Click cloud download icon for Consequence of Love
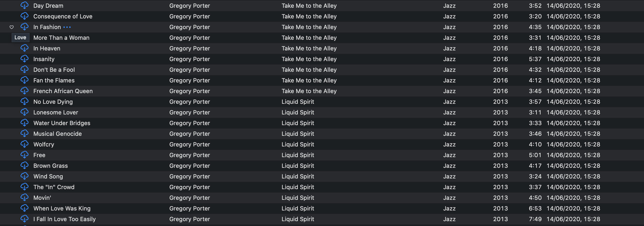This screenshot has height=226, width=644. [24, 16]
